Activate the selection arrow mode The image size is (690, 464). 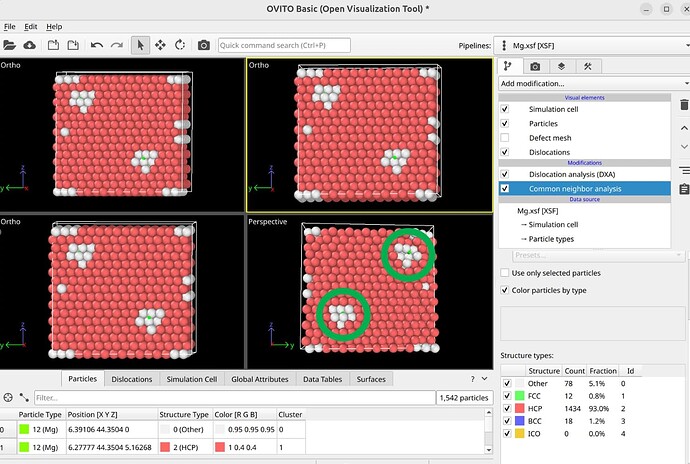[140, 45]
